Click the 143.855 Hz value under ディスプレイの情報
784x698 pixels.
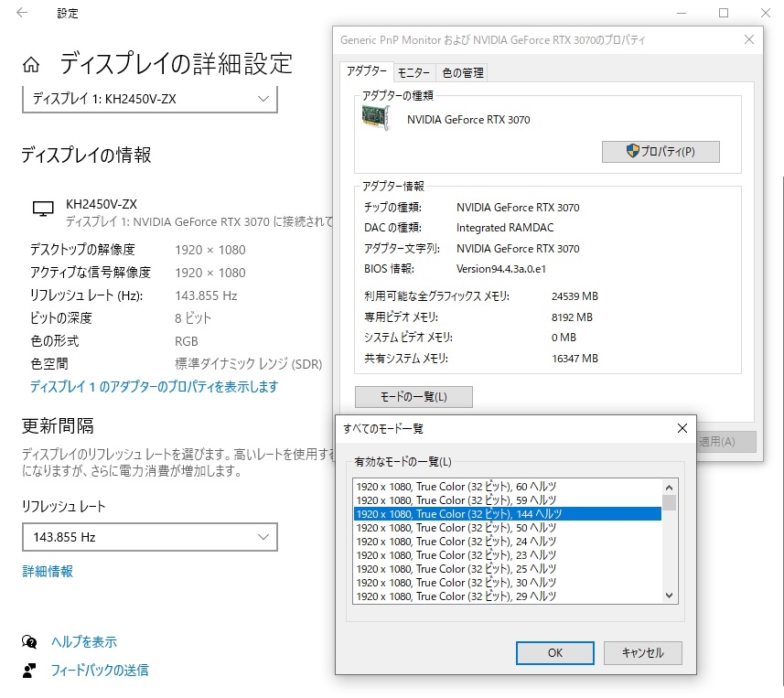click(206, 295)
